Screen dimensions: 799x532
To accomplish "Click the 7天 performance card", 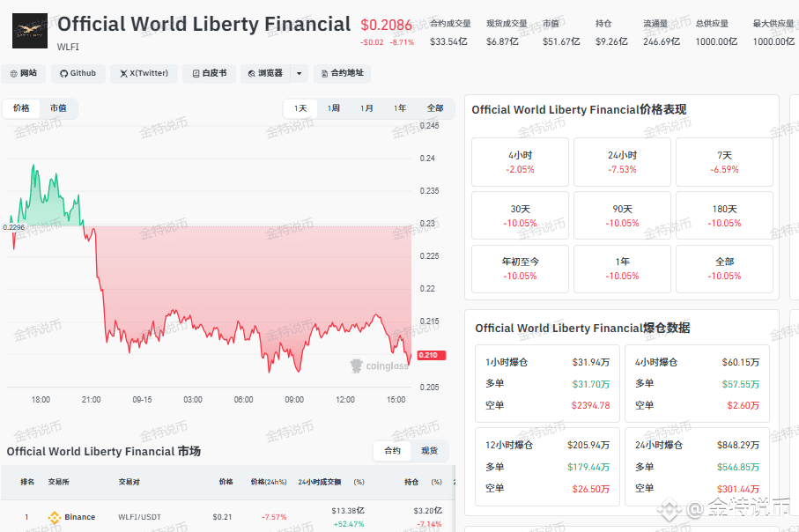I will [724, 162].
